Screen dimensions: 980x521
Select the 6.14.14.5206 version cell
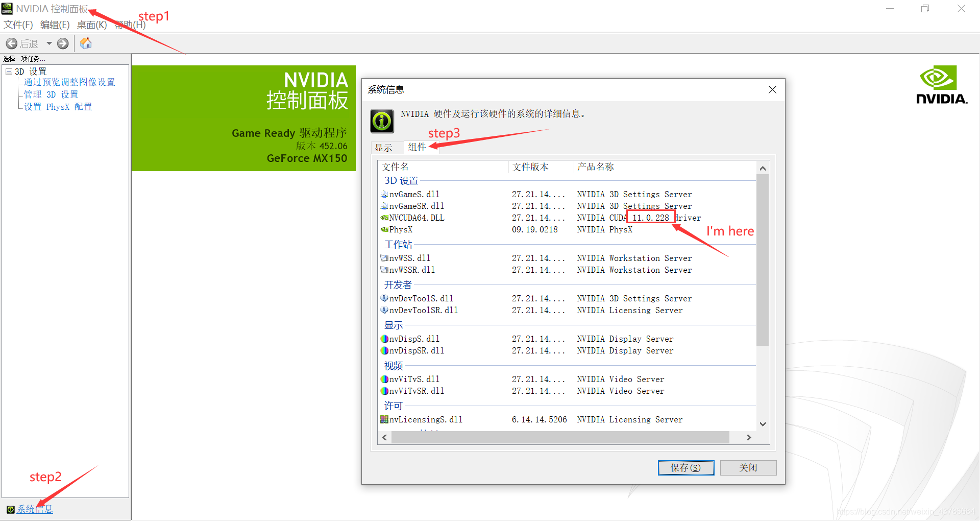pyautogui.click(x=540, y=420)
